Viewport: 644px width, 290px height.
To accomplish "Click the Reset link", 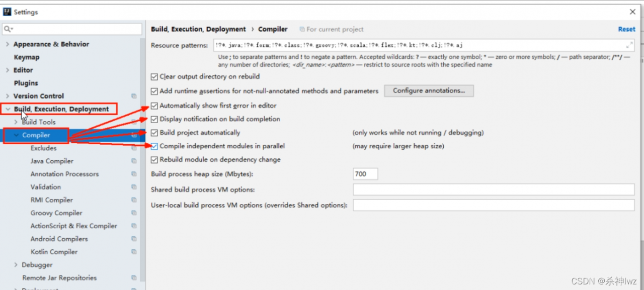I will [x=626, y=29].
